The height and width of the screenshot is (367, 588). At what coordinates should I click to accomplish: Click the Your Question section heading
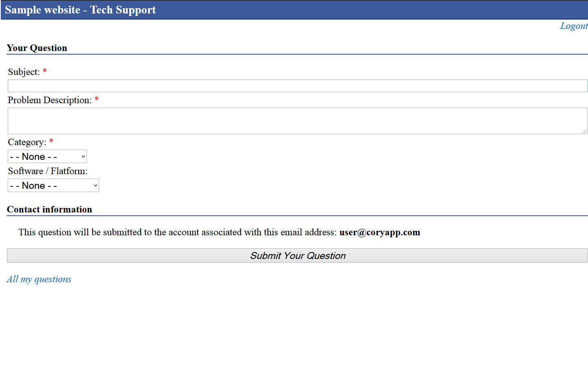point(36,48)
